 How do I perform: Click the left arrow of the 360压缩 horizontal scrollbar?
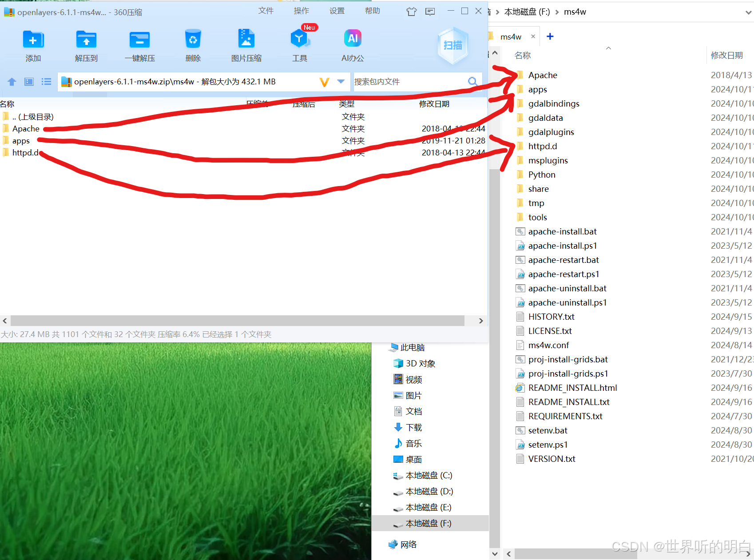[x=5, y=321]
